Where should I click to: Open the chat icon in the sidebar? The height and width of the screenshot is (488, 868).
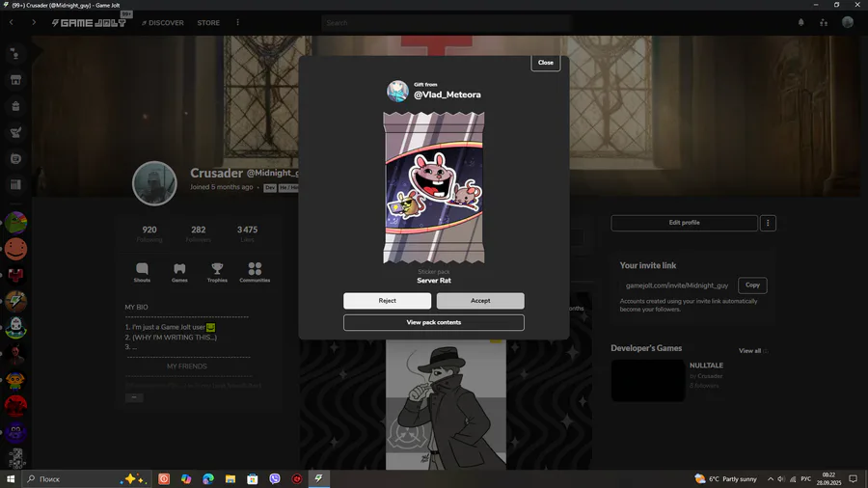[x=15, y=159]
